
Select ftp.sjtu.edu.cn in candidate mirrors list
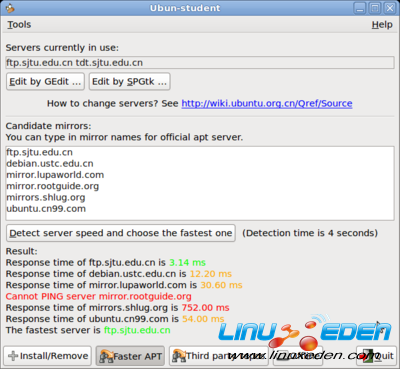[39, 152]
